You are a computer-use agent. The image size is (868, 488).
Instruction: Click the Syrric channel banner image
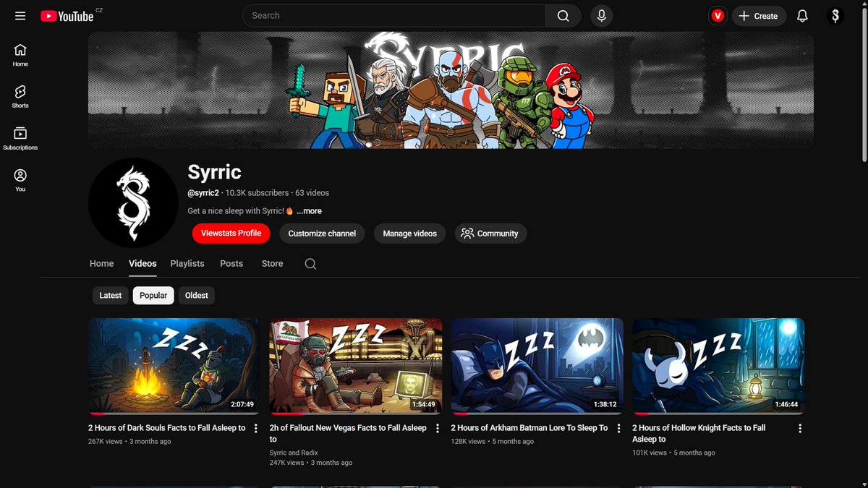coord(451,90)
